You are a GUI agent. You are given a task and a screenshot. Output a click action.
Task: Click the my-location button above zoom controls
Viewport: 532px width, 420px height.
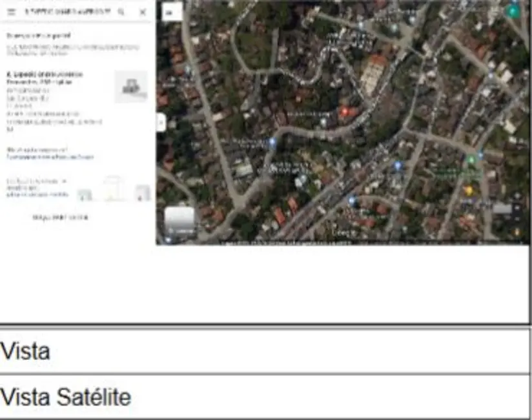tap(517, 195)
